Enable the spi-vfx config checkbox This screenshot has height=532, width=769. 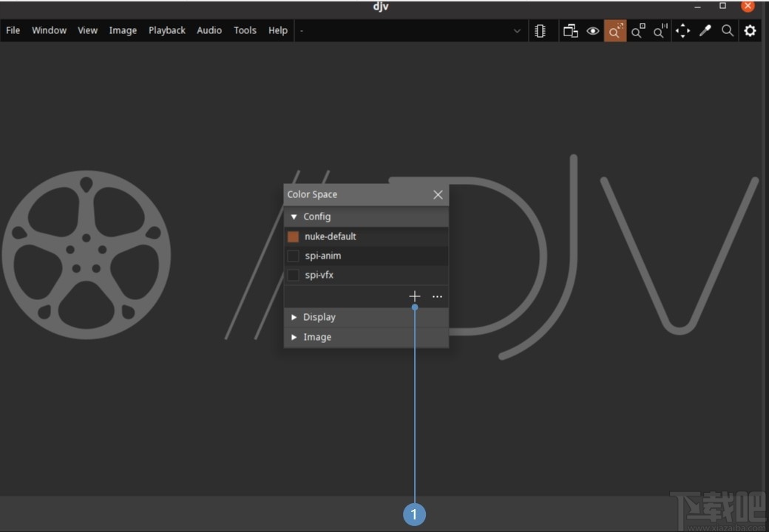point(294,276)
